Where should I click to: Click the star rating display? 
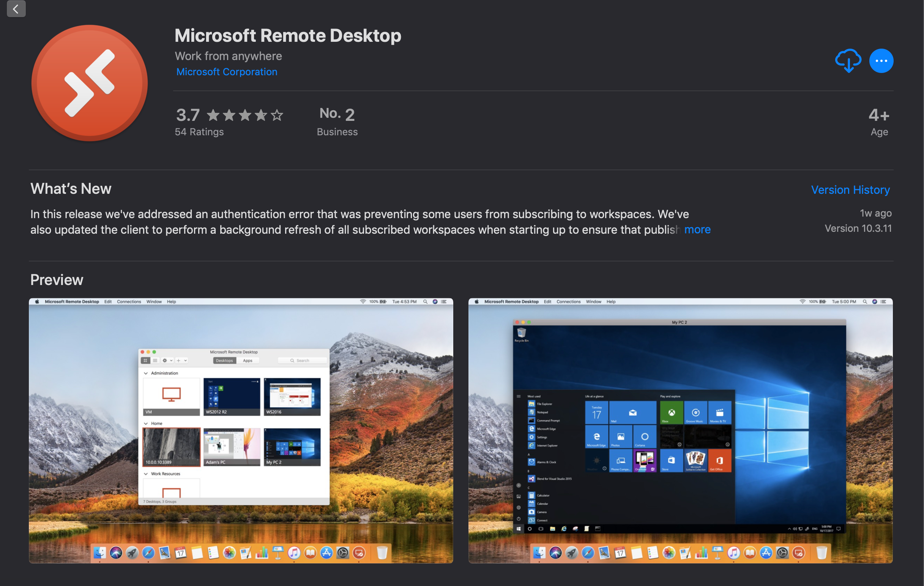tap(244, 115)
